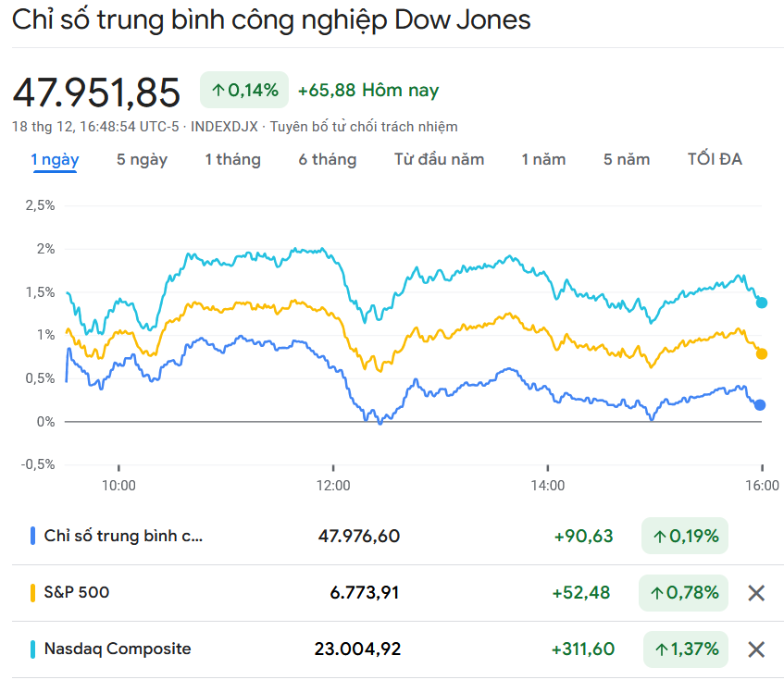
Task: Click the 12:00 marker on time axis
Action: click(333, 485)
